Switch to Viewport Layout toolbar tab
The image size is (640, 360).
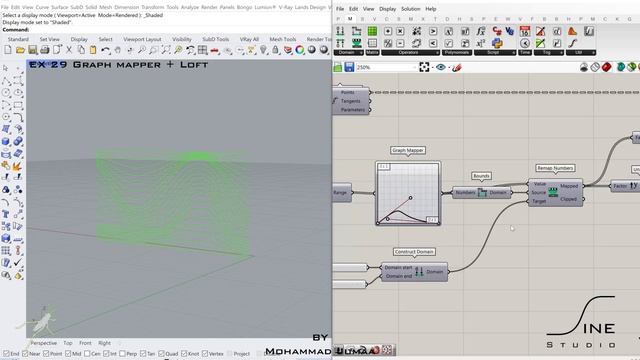click(x=142, y=39)
